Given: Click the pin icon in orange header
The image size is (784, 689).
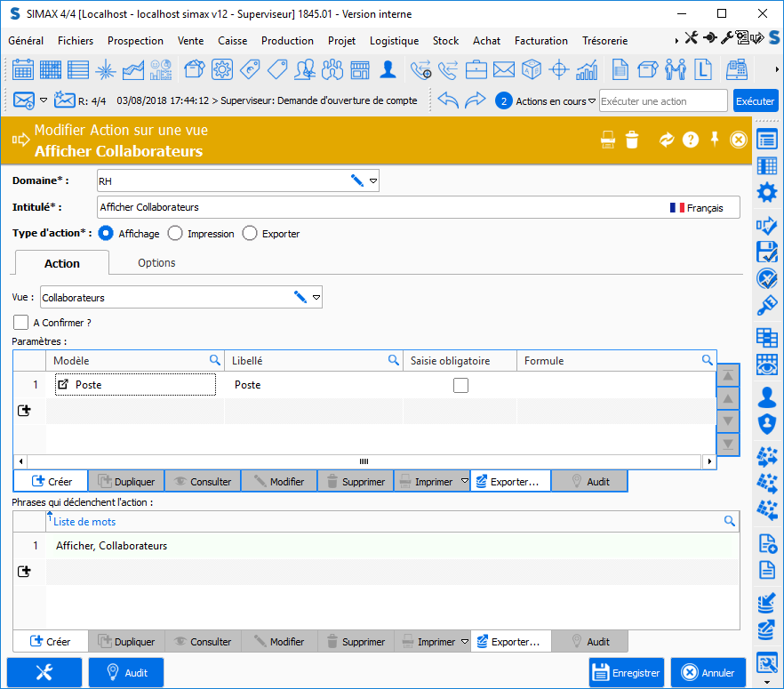Looking at the screenshot, I should [x=714, y=140].
